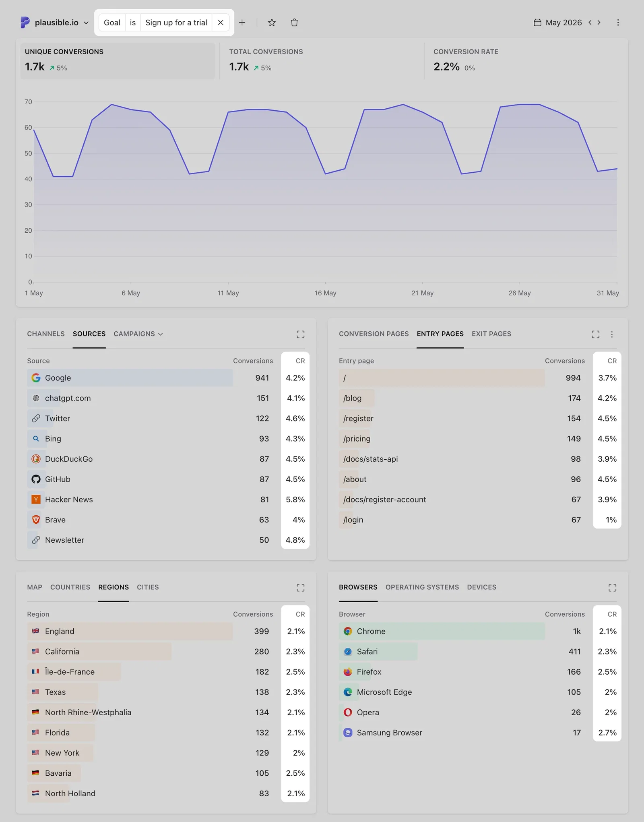Save the segment with the star icon

272,23
